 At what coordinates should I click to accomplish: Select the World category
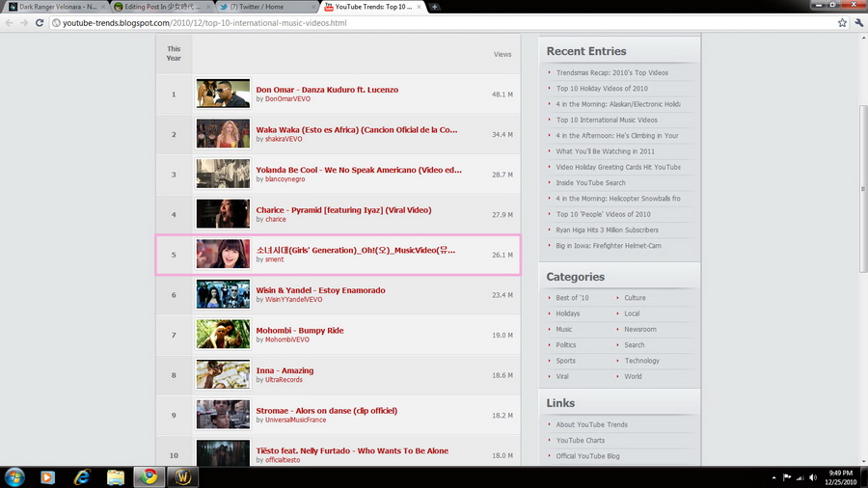coord(633,376)
